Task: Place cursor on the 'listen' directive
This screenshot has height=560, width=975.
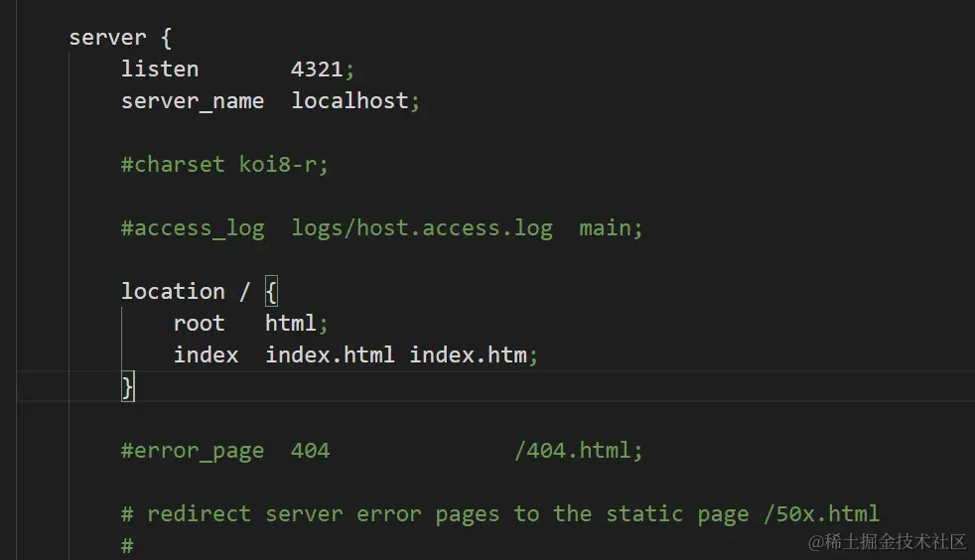Action: (160, 69)
